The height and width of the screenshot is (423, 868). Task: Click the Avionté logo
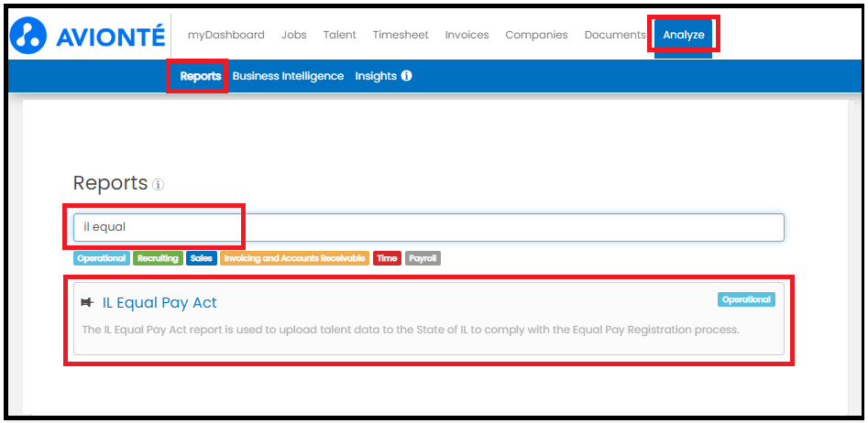[x=87, y=36]
